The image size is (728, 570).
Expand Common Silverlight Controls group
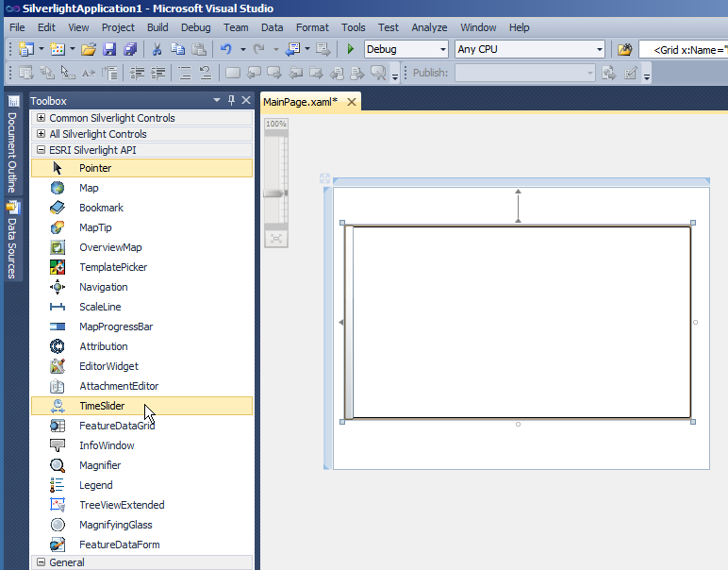click(41, 118)
